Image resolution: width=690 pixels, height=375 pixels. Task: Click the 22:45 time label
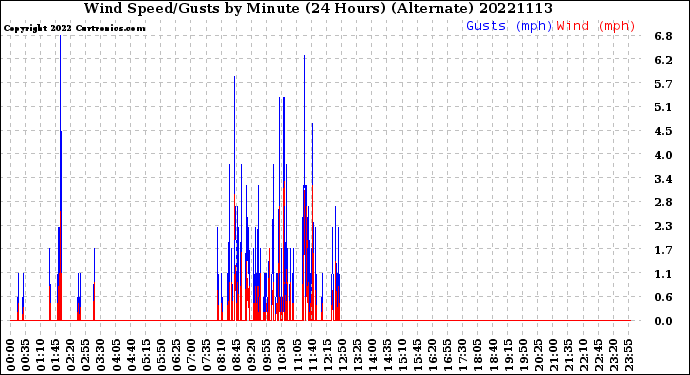[598, 355]
